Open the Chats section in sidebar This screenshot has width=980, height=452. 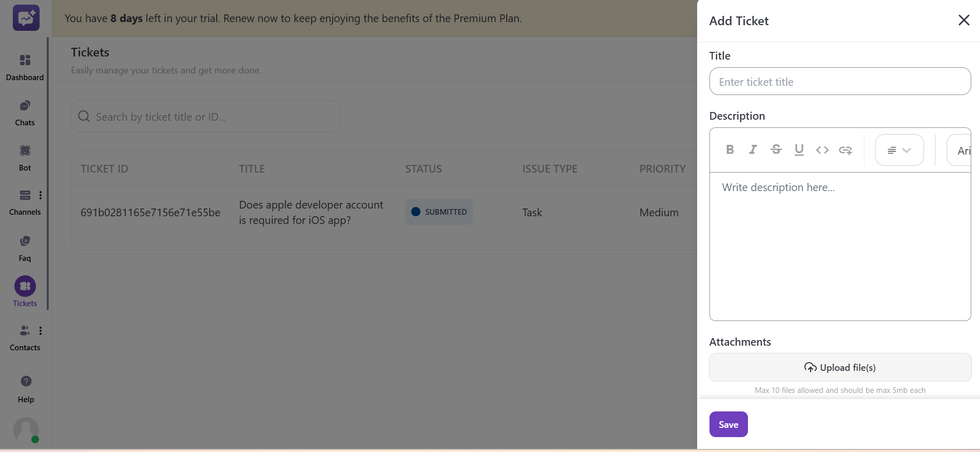coord(25,113)
